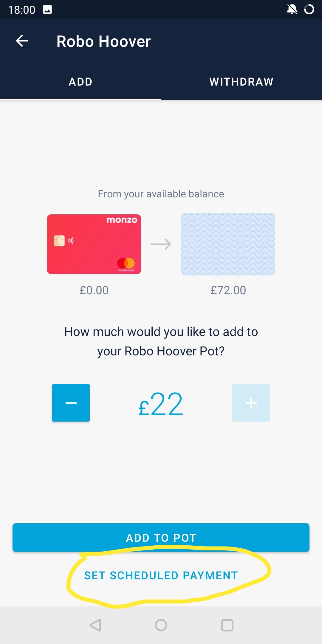The image size is (322, 644).
Task: Select the ADD tab
Action: (80, 82)
